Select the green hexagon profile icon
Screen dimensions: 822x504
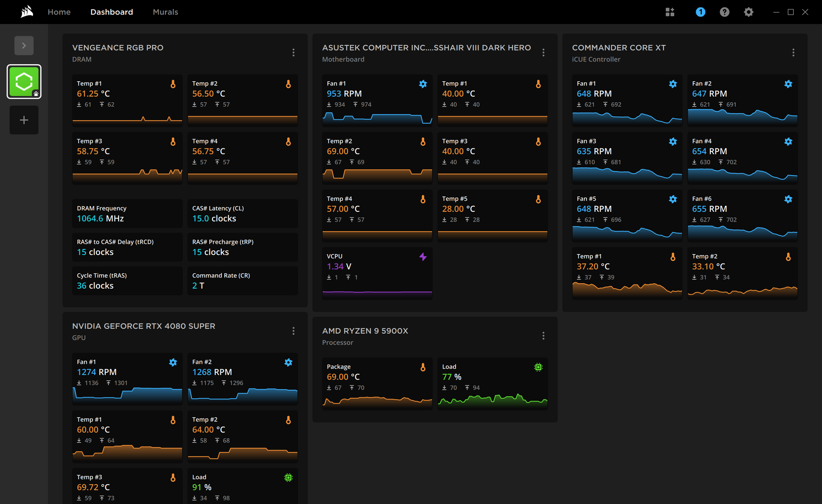(24, 82)
